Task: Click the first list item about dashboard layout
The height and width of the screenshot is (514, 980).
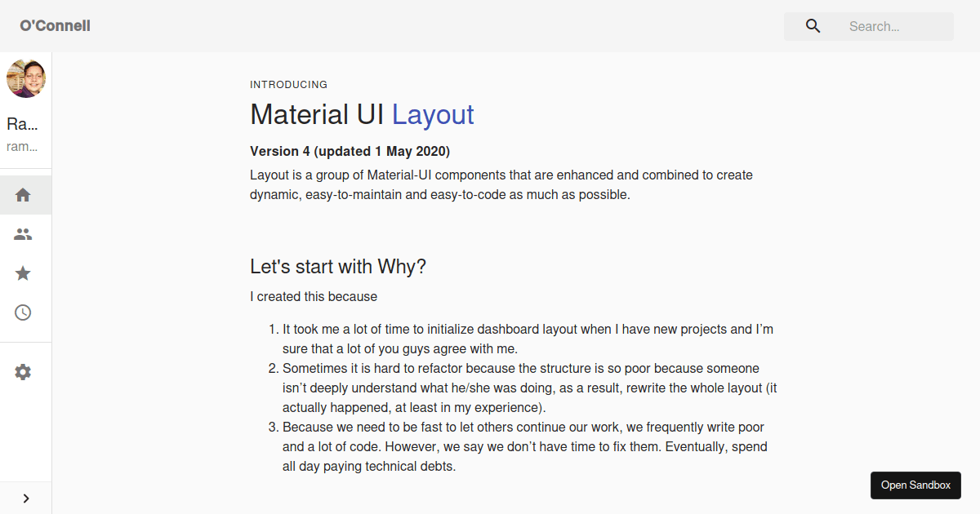Action: 527,339
